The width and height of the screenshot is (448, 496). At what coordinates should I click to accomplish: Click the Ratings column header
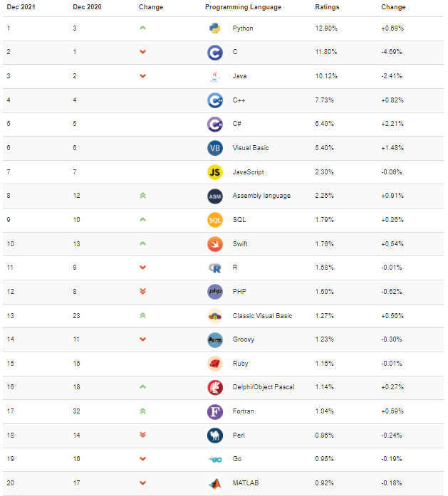[x=327, y=7]
